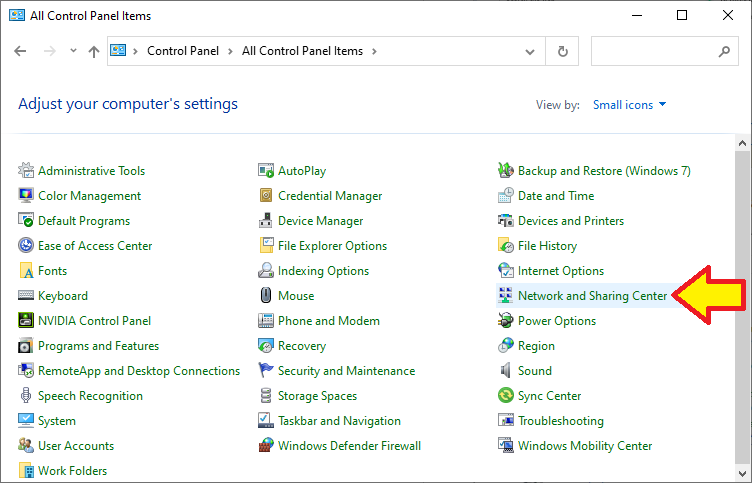Screen dimensions: 752x483
Task: Open the File History link
Action: tap(547, 246)
